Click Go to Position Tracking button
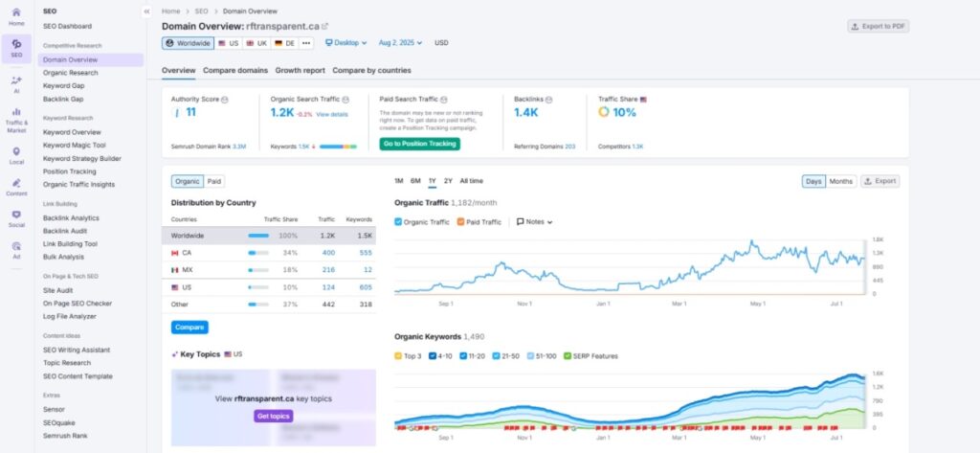Screen dimensions: 980x453 [419, 144]
